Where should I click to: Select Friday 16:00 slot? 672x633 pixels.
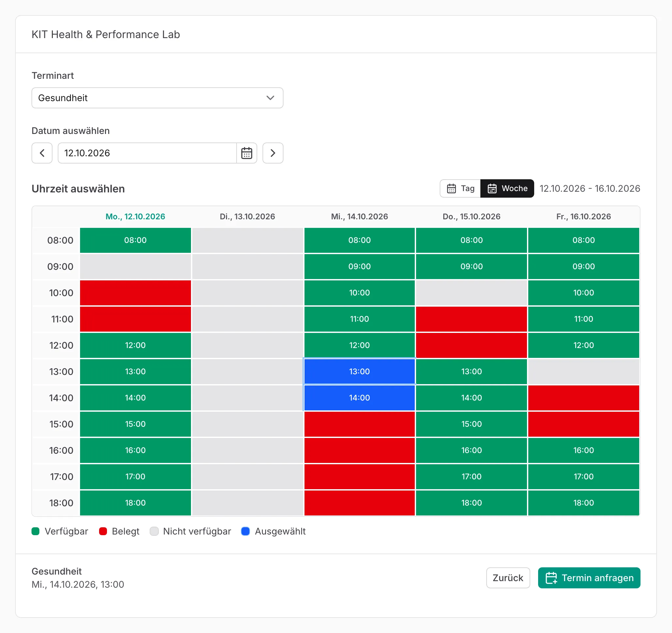583,450
